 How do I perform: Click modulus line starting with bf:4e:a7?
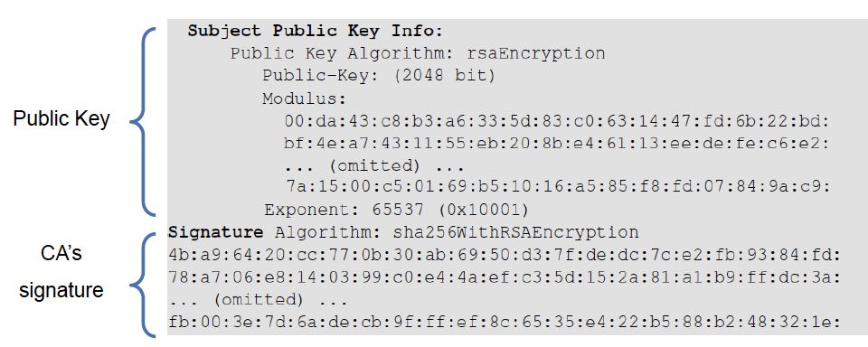click(558, 144)
